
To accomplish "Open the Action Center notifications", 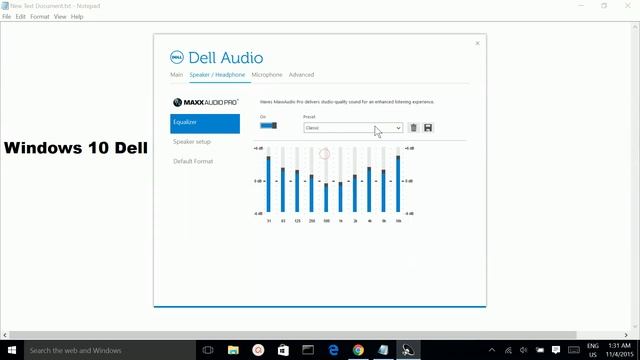I will 556,350.
